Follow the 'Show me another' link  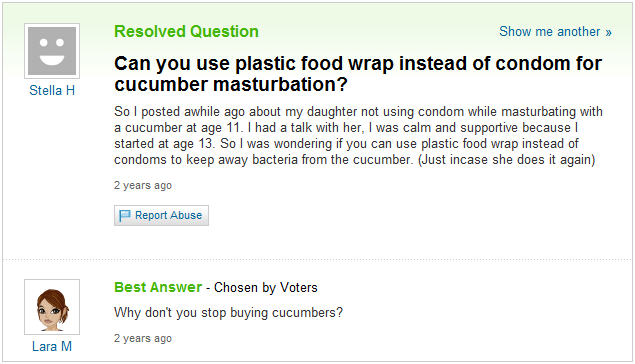[x=550, y=32]
